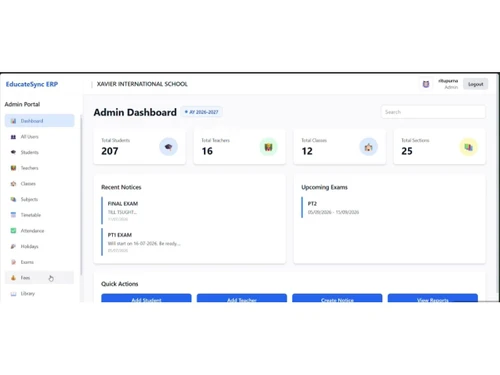This screenshot has width=500, height=375.
Task: Click the Fees icon in the sidebar
Action: click(x=13, y=278)
